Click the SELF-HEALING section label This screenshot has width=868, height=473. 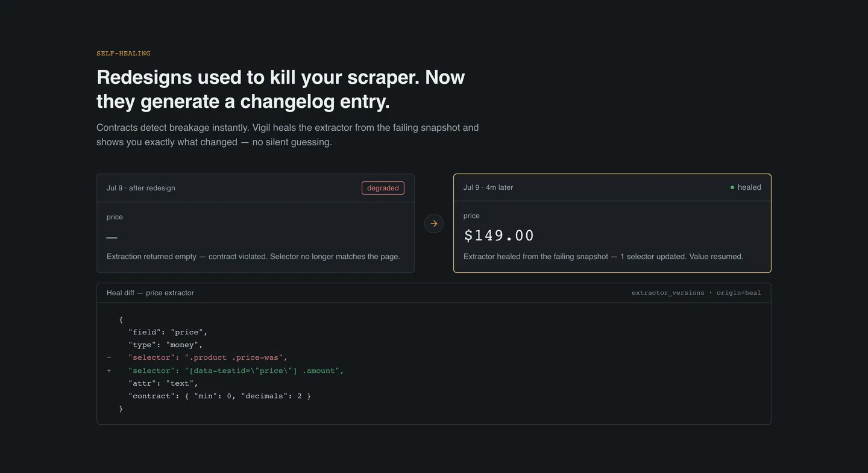pos(124,54)
